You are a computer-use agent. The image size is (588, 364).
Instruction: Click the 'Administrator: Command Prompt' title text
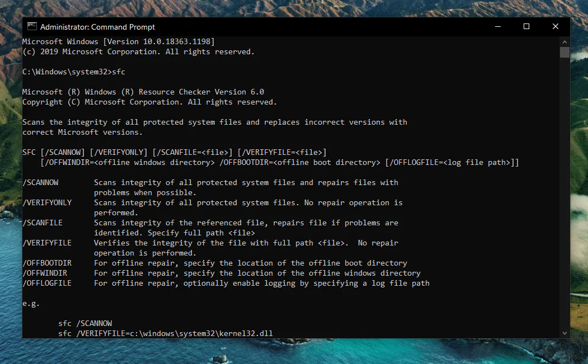point(97,27)
